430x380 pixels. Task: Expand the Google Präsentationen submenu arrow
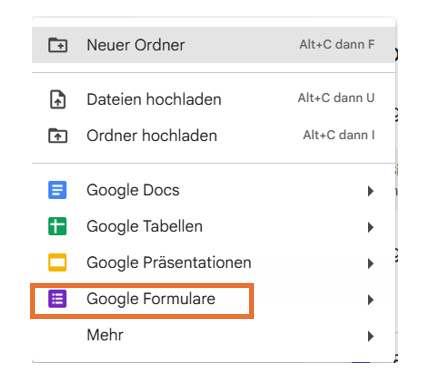[x=370, y=264]
